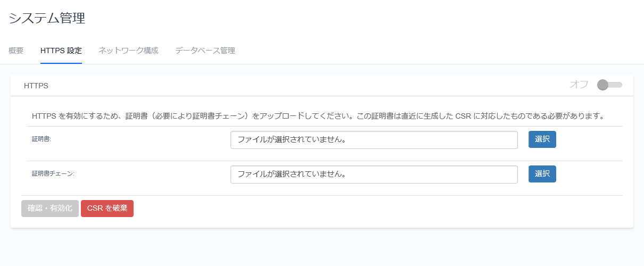Switch to the ネットワーク構成 tab
The image size is (644, 266).
coord(128,51)
